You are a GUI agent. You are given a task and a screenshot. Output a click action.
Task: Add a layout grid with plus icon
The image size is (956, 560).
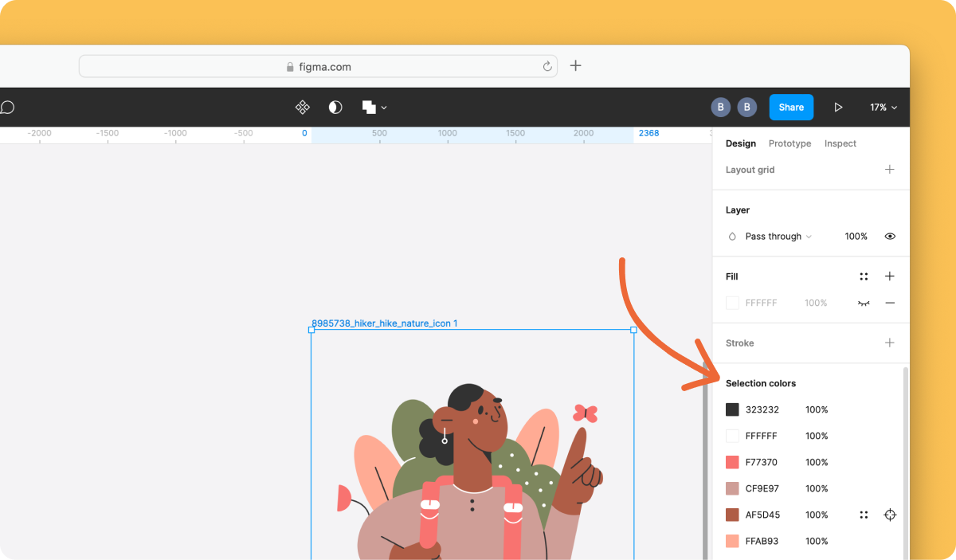(890, 169)
